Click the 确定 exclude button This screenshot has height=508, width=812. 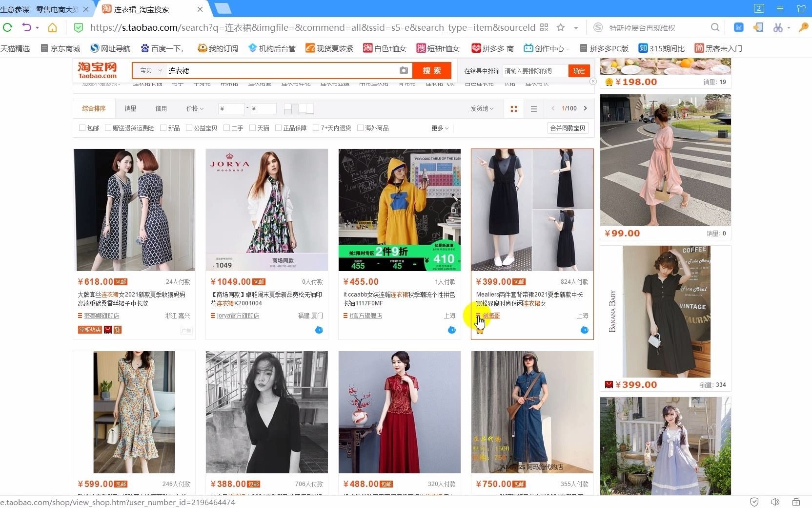(579, 71)
